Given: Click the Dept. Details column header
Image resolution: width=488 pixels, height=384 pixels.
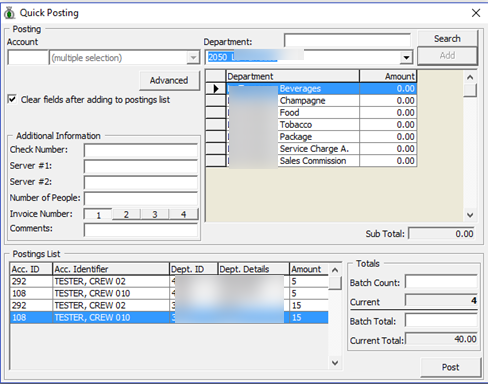Looking at the screenshot, I should [254, 269].
